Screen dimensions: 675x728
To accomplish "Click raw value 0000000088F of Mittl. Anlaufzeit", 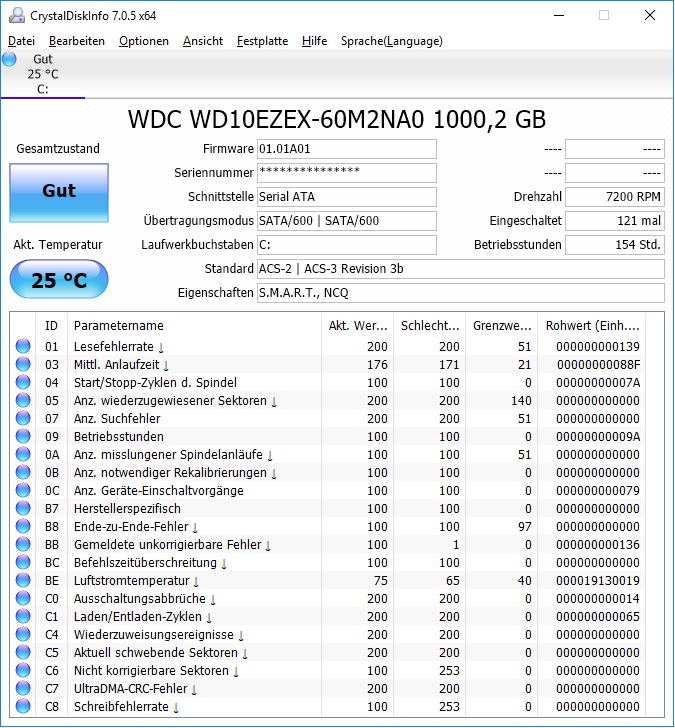I will point(598,364).
